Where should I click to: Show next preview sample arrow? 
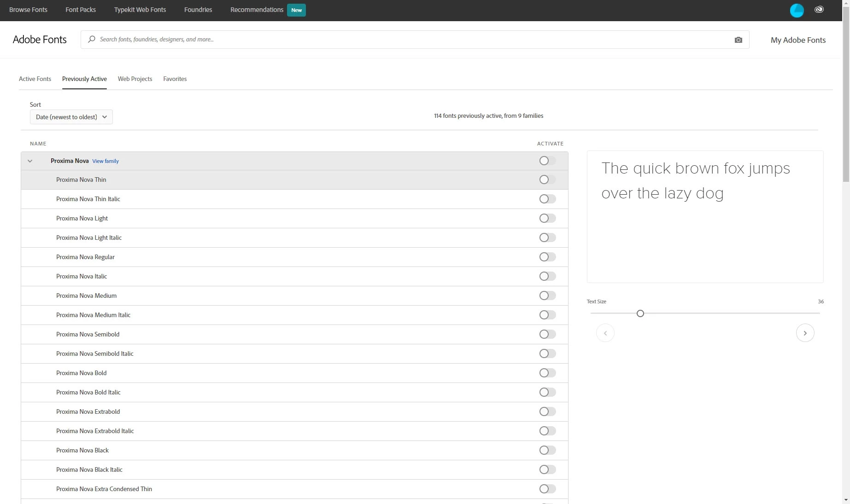pos(805,333)
